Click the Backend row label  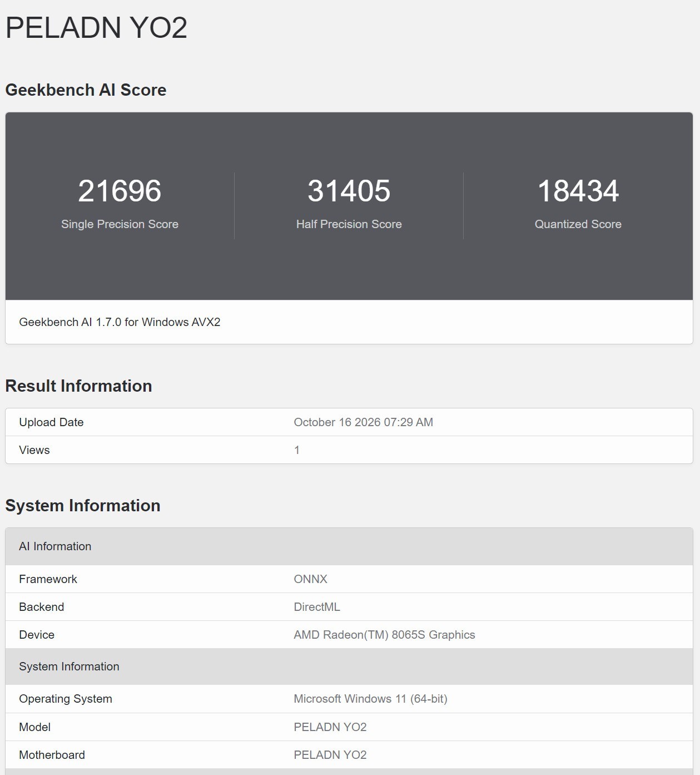[x=42, y=607]
